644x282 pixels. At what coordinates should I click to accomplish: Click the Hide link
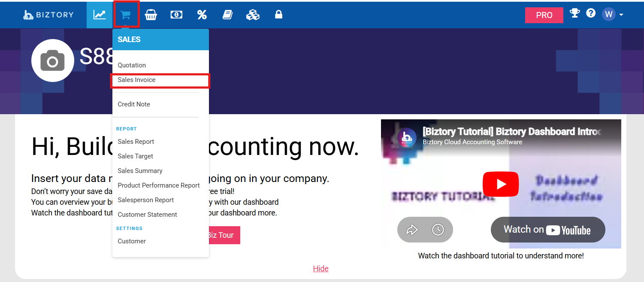pyautogui.click(x=320, y=269)
